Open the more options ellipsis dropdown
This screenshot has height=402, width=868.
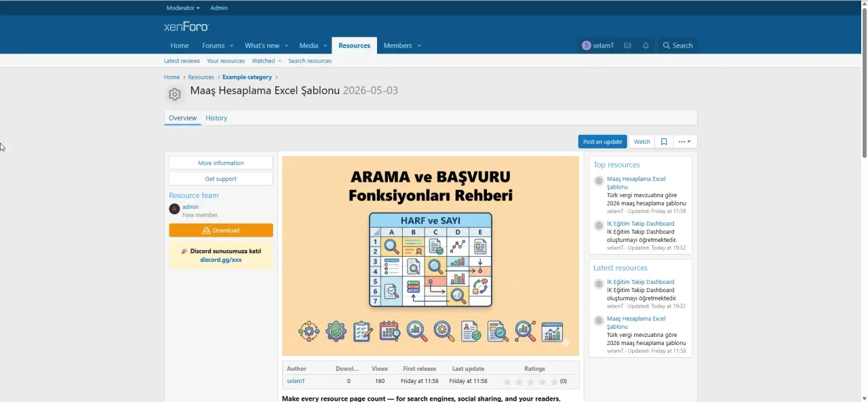coord(685,142)
